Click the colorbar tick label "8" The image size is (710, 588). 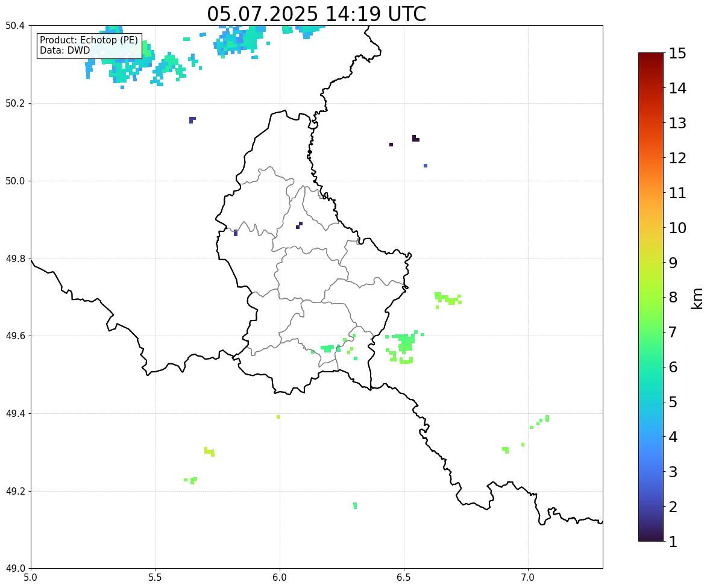tap(673, 298)
